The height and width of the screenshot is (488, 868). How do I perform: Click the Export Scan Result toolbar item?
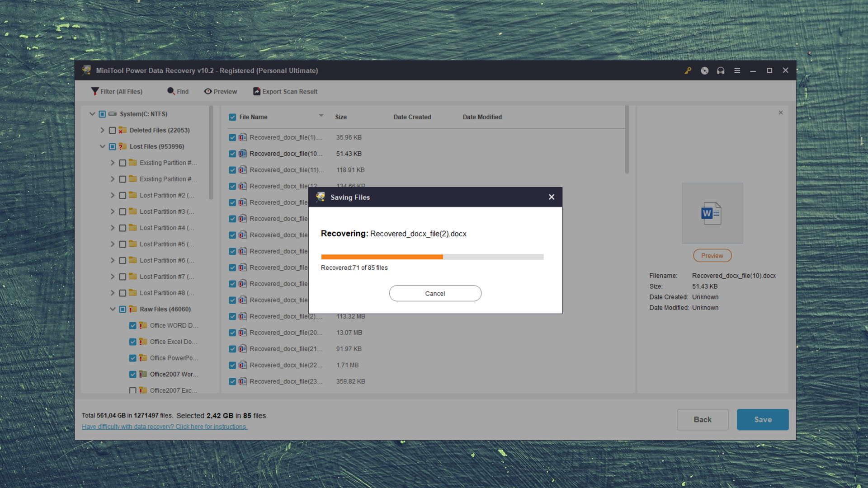click(x=285, y=91)
